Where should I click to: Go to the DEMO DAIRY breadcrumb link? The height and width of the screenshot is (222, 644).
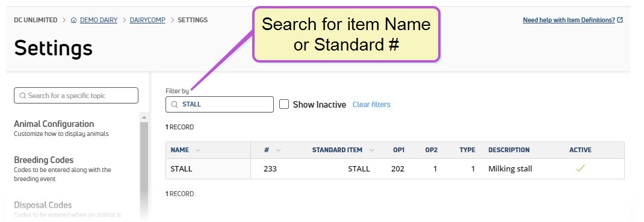tap(99, 20)
